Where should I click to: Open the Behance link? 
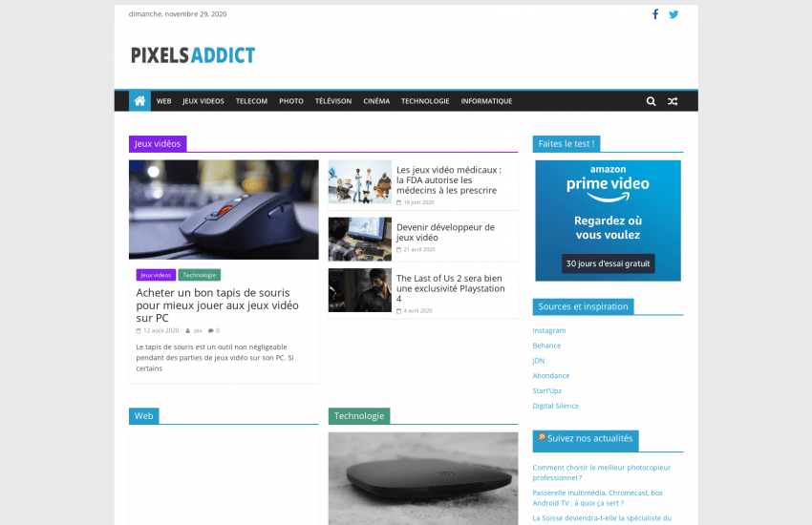[546, 346]
